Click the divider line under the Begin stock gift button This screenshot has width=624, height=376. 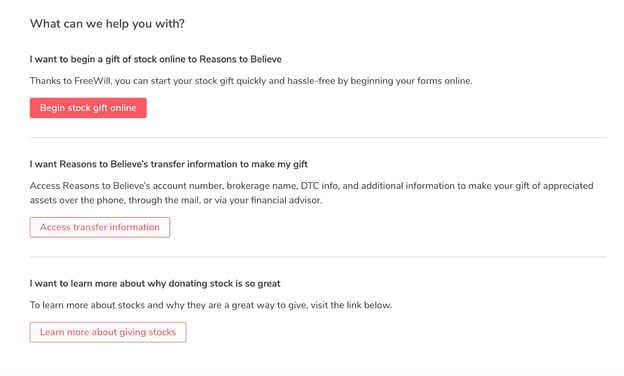click(x=318, y=138)
